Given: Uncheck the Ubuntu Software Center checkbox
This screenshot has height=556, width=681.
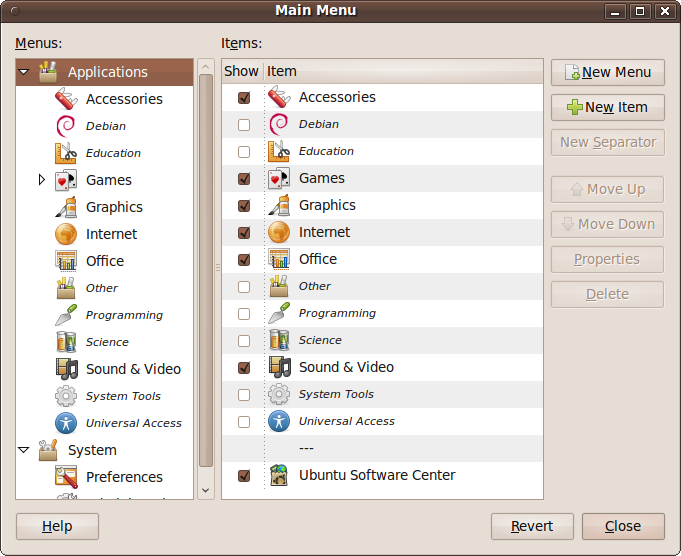Looking at the screenshot, I should click(x=244, y=476).
